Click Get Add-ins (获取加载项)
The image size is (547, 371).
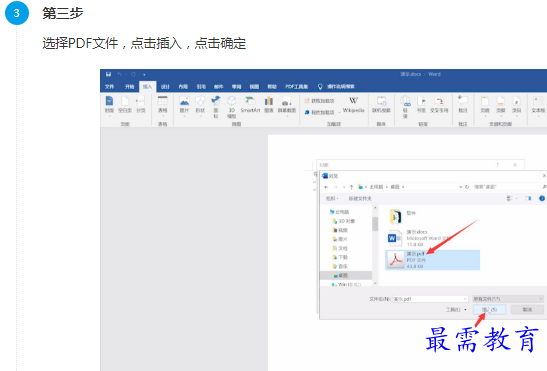pyautogui.click(x=319, y=101)
